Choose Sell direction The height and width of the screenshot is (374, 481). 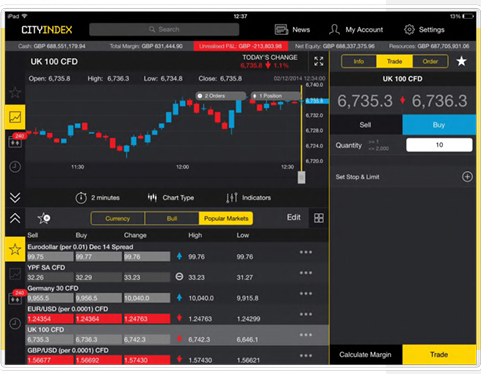(x=366, y=125)
